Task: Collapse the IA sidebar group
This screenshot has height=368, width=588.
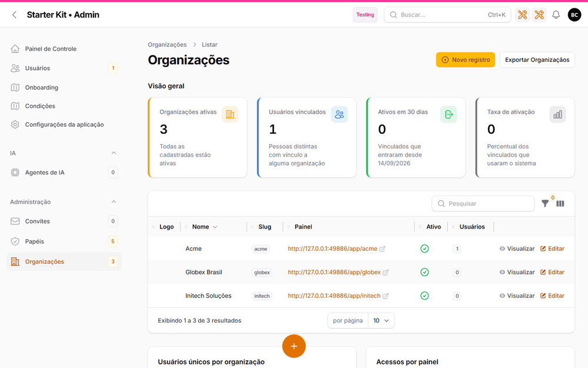Action: click(x=113, y=153)
